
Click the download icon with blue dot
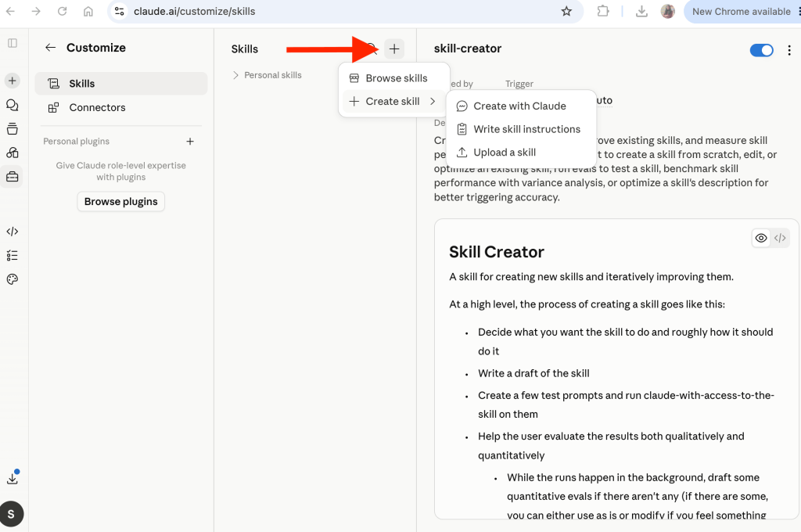pyautogui.click(x=13, y=478)
